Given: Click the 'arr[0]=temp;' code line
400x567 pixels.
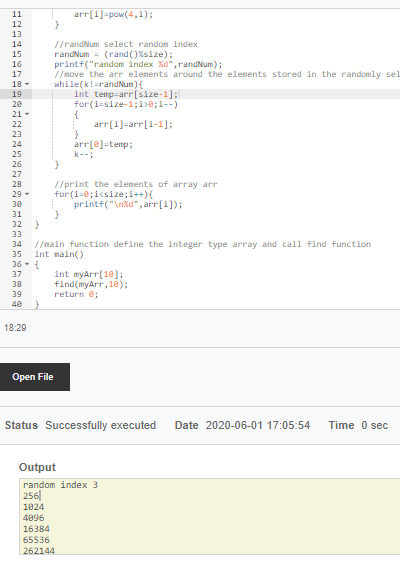Looking at the screenshot, I should (x=103, y=144).
